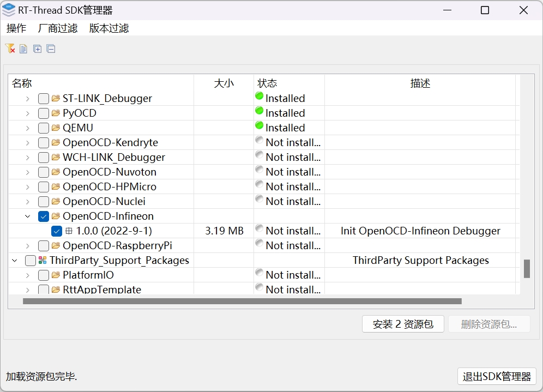Screen dimensions: 543x392
Task: Check the PyOCD checkbox
Action: (x=43, y=113)
